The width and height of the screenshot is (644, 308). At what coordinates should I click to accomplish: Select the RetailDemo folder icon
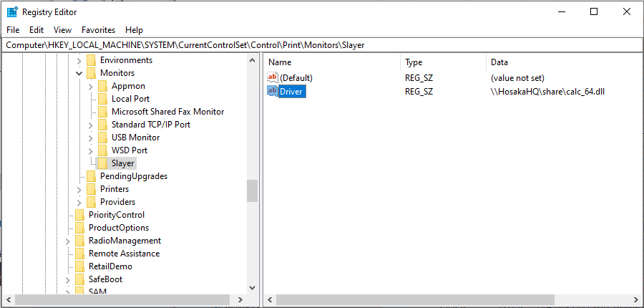coord(79,266)
